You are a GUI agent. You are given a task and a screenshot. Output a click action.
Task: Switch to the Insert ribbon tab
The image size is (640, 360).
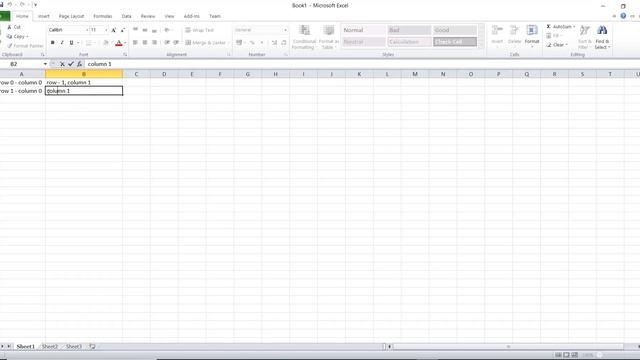pyautogui.click(x=44, y=16)
